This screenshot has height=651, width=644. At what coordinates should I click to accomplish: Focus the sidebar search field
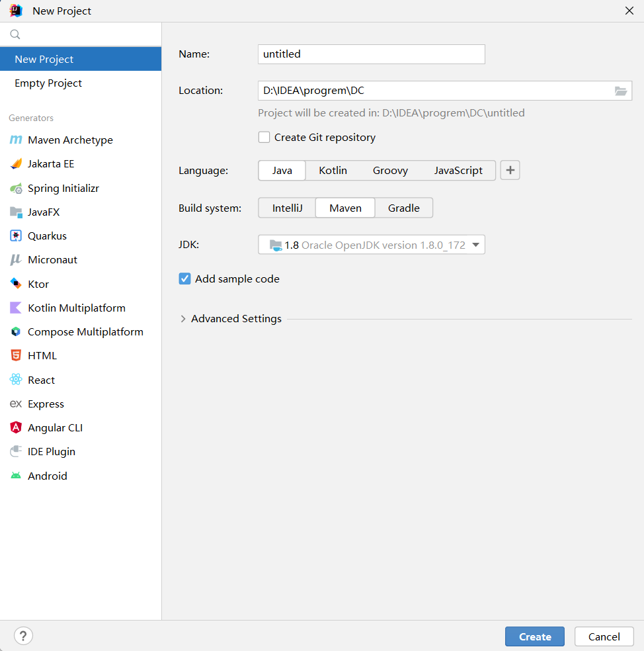pos(81,34)
